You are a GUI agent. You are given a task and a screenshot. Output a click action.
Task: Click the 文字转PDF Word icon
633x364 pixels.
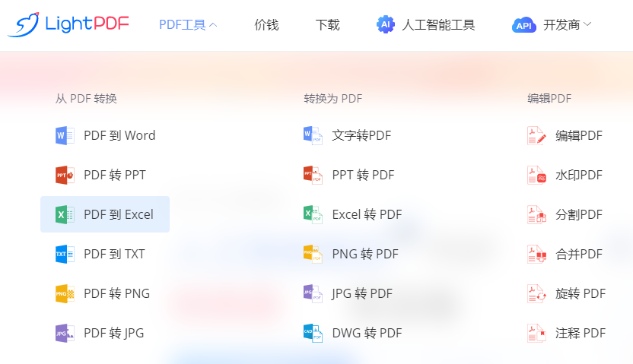[x=313, y=135]
